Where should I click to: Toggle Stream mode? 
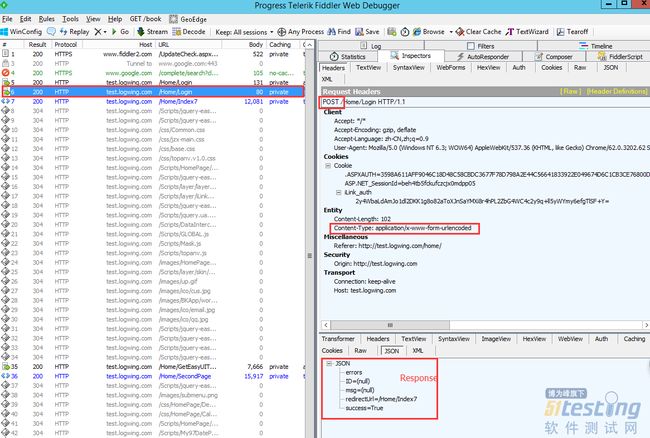pyautogui.click(x=153, y=31)
